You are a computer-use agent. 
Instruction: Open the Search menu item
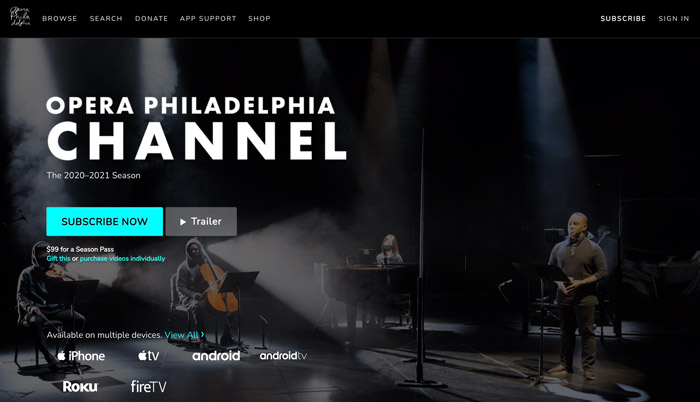(106, 18)
